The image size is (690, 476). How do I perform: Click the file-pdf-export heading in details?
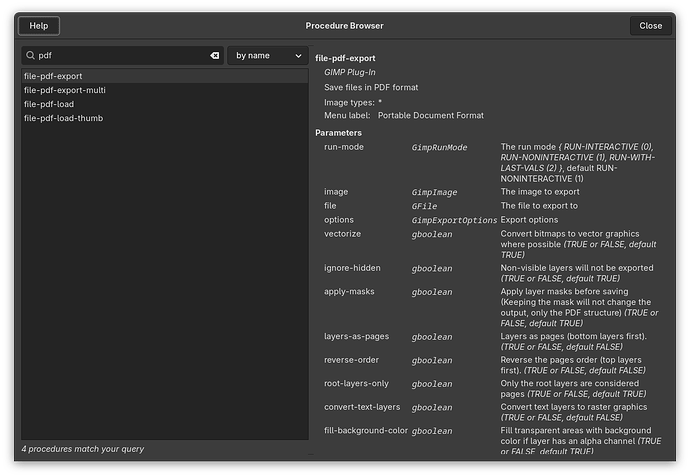point(345,58)
